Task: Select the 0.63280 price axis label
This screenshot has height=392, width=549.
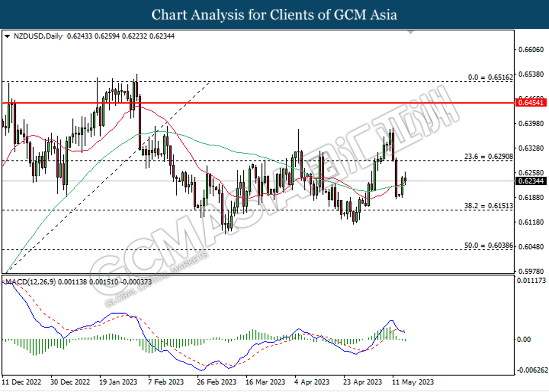Action: coord(531,148)
